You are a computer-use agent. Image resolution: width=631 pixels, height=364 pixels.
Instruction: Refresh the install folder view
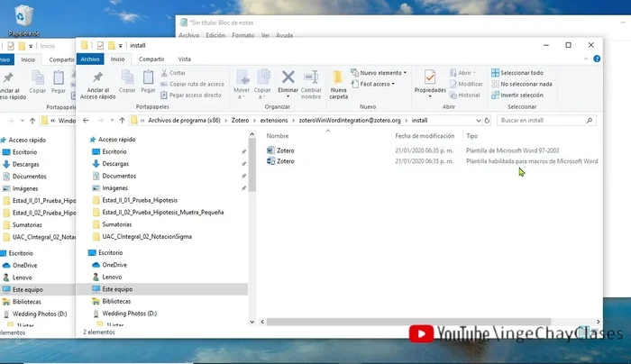(487, 120)
